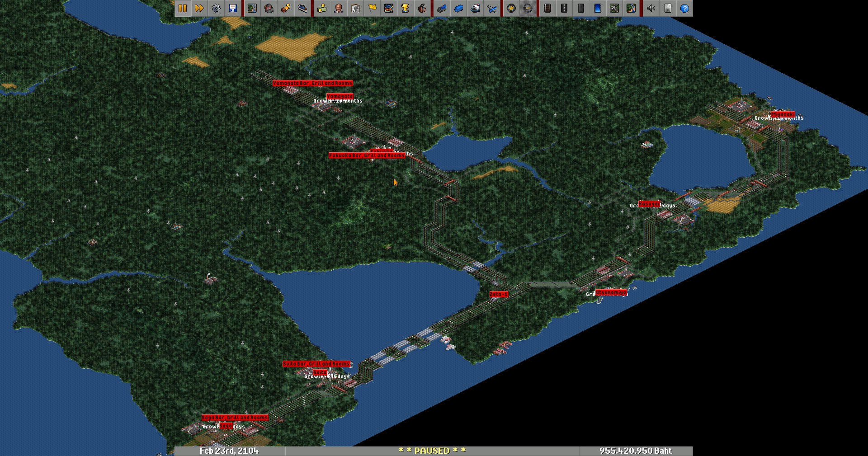Image resolution: width=868 pixels, height=456 pixels.
Task: Open the game options gear menu
Action: [216, 8]
